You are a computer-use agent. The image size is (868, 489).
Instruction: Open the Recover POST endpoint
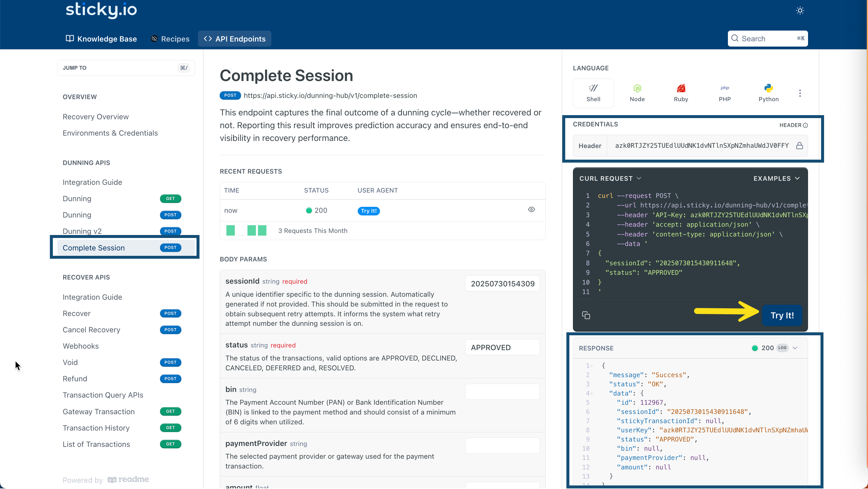click(122, 314)
